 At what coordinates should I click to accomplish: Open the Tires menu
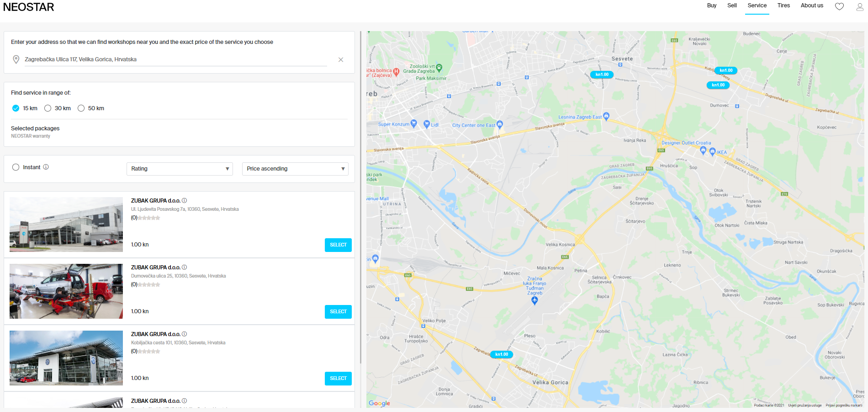[783, 5]
